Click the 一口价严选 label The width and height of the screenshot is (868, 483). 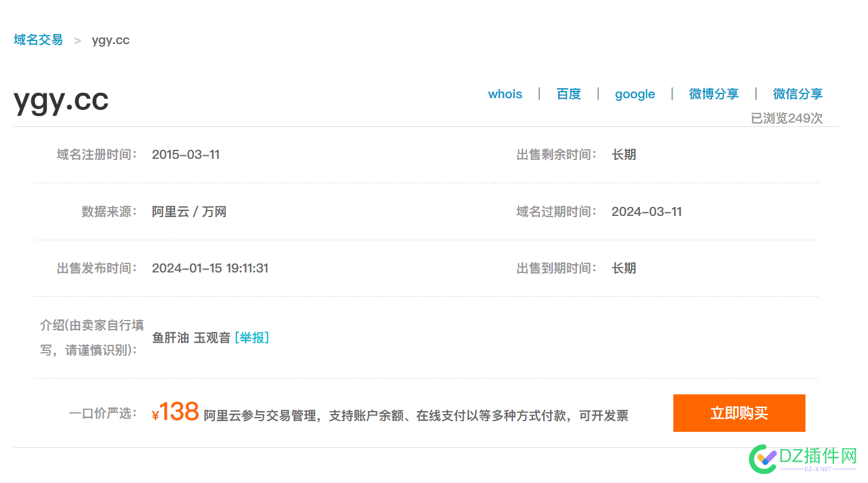104,413
